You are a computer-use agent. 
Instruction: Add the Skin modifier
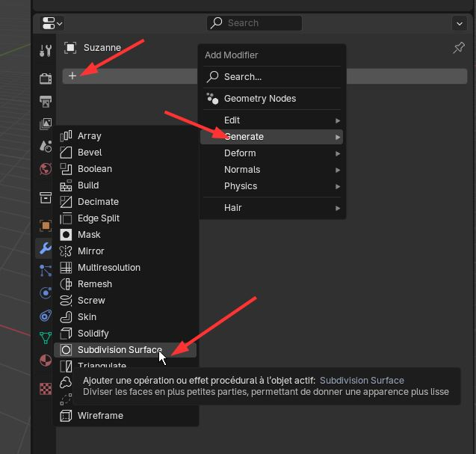point(125,316)
